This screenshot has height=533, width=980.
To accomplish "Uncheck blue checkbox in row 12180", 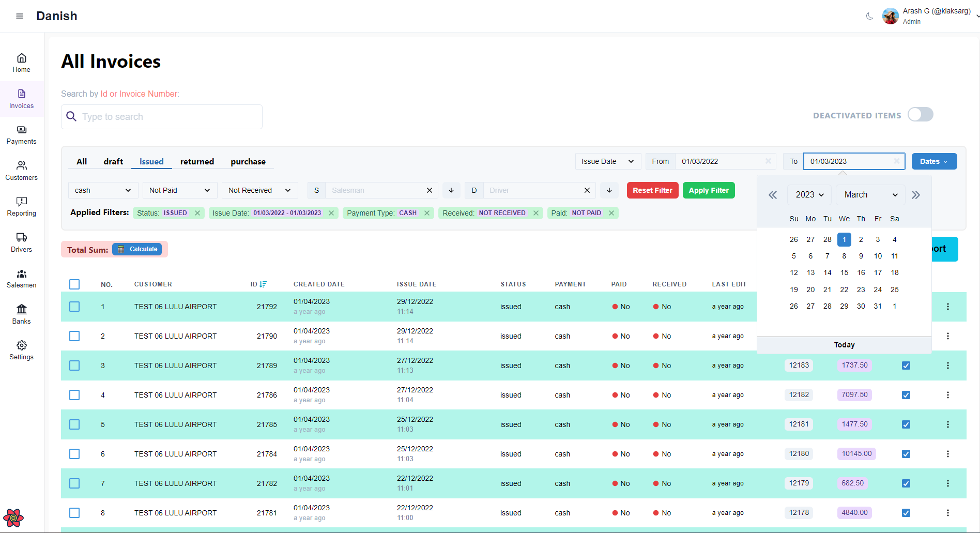I will 906,454.
